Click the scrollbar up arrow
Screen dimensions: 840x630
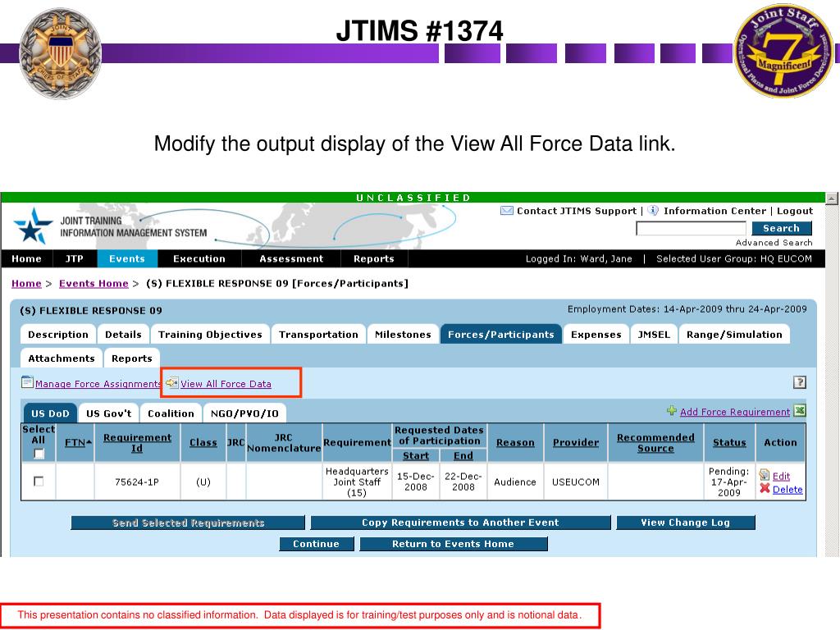(x=832, y=199)
